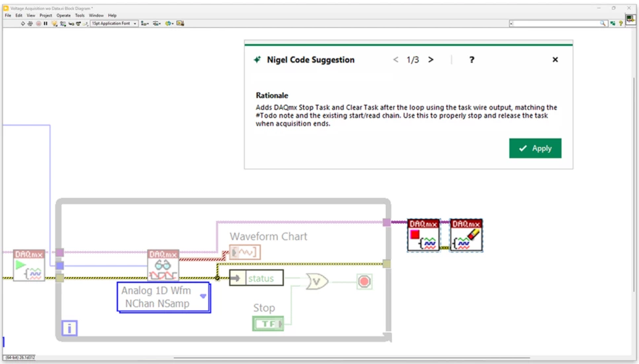Click the purple task input tunnel on the loop's left border
Image resolution: width=639 pixels, height=364 pixels.
(x=60, y=253)
